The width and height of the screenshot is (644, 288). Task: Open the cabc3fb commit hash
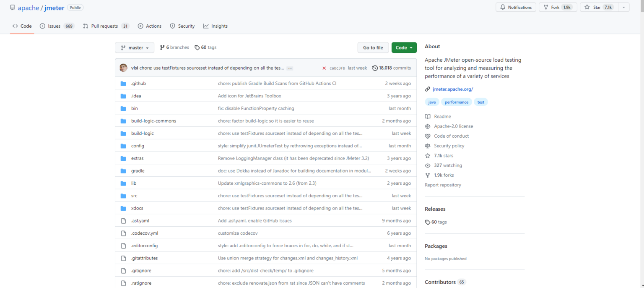click(338, 68)
